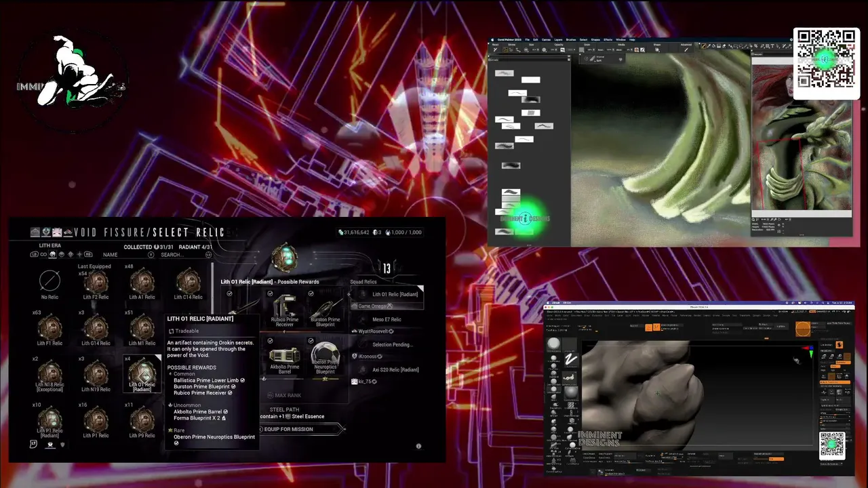Open File menu in Corel Painter
The image size is (868, 488).
pyautogui.click(x=528, y=40)
